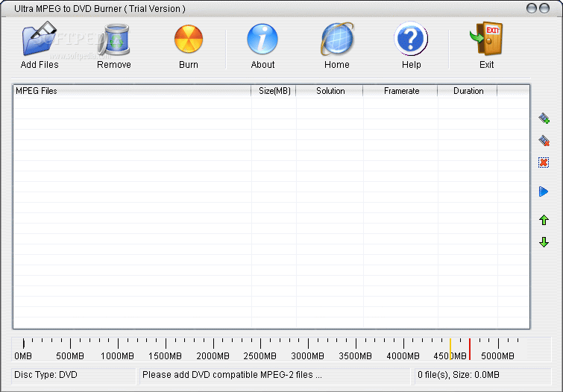Click the '0 file(s), Size: 0.0MB' status
The height and width of the screenshot is (392, 563).
point(458,375)
